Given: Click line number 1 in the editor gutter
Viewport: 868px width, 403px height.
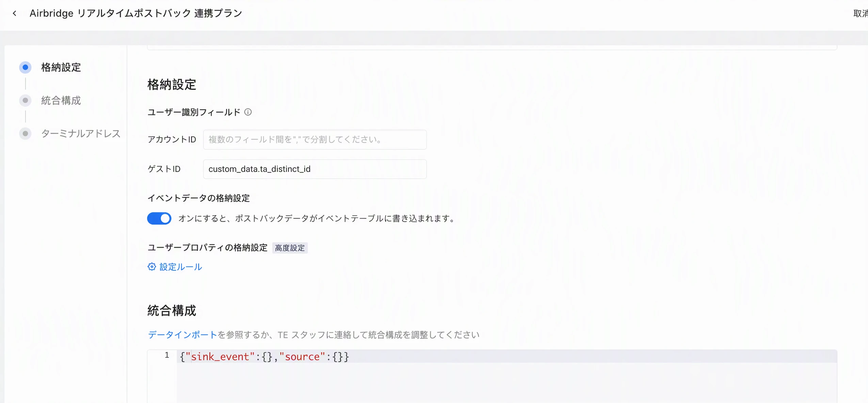Looking at the screenshot, I should 167,355.
